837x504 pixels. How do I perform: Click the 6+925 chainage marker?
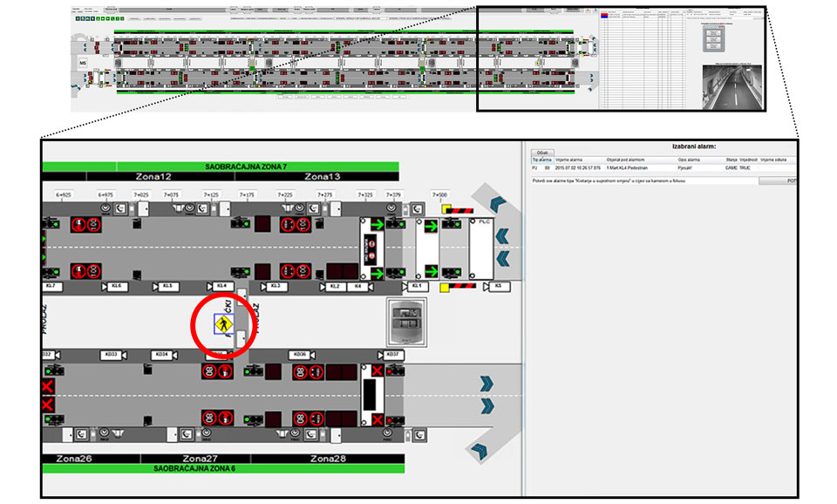(x=64, y=194)
